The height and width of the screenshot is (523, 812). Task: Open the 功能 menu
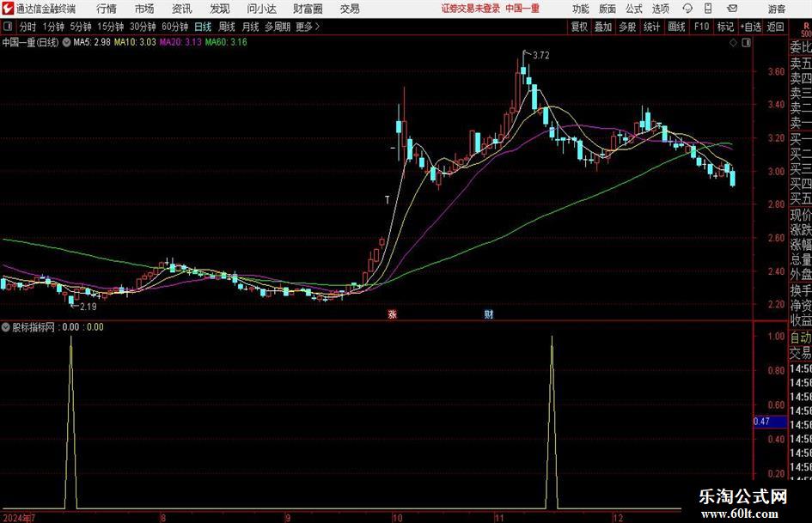[581, 9]
